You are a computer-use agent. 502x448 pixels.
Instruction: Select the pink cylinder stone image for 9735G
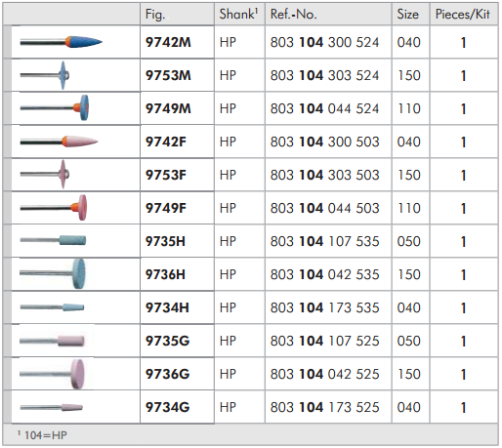(52, 341)
